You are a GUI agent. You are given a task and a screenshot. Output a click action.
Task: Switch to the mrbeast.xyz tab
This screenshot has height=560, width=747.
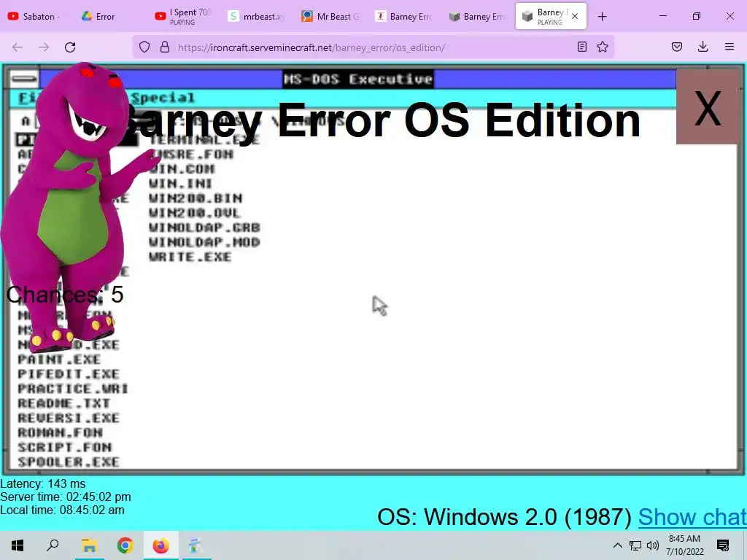tap(257, 16)
